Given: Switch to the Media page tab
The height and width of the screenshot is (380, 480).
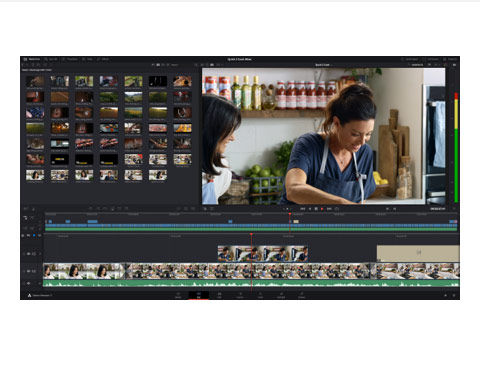Looking at the screenshot, I should tap(178, 295).
